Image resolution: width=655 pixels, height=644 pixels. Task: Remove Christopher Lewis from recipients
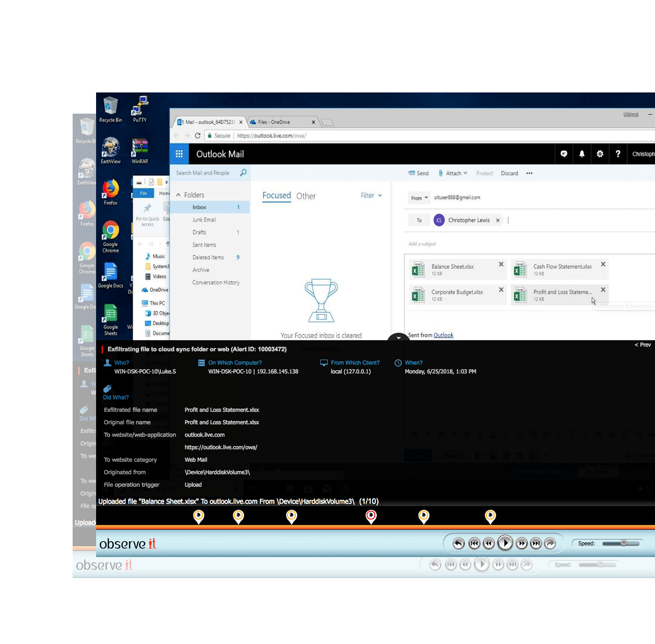[498, 221]
